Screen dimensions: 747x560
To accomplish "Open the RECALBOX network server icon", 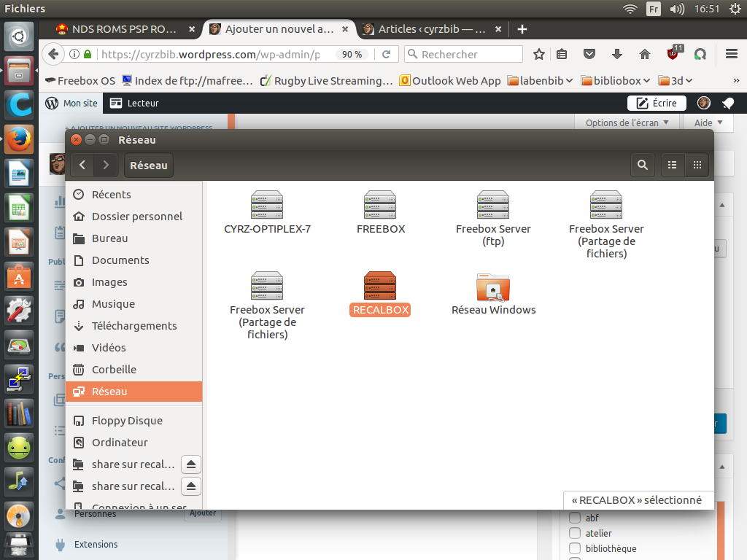I will coord(379,286).
